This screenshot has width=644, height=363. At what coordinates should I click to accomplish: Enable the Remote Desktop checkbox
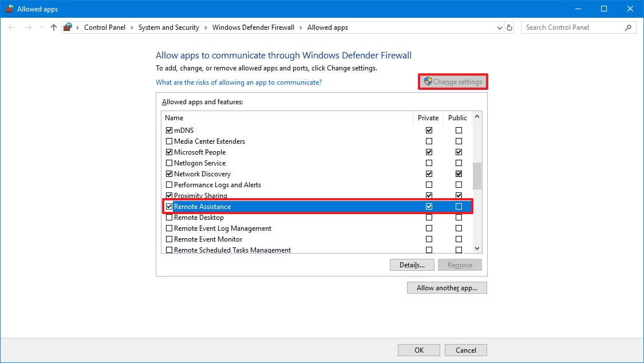point(169,217)
